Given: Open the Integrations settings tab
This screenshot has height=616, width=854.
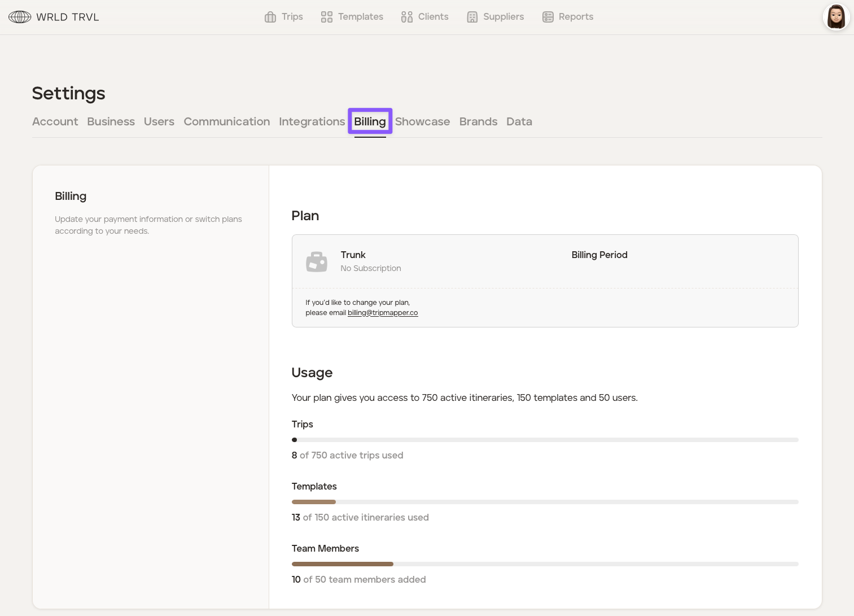Looking at the screenshot, I should tap(312, 121).
